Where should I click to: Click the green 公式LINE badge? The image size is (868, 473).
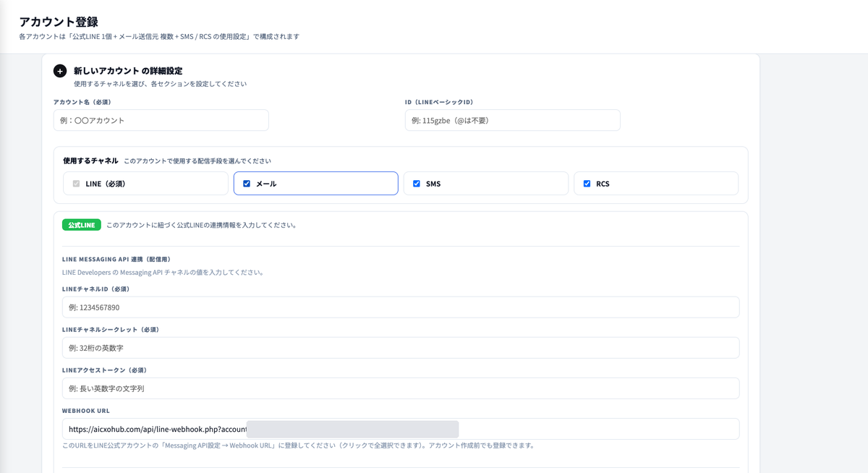82,225
